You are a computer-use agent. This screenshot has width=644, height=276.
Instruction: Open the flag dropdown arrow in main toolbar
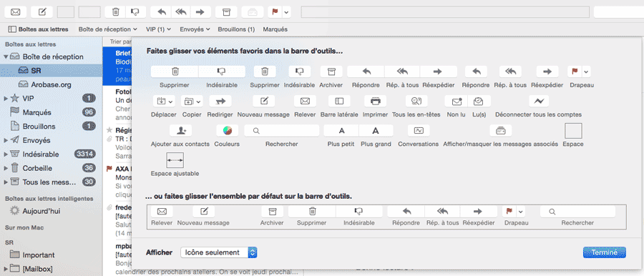coord(286,12)
